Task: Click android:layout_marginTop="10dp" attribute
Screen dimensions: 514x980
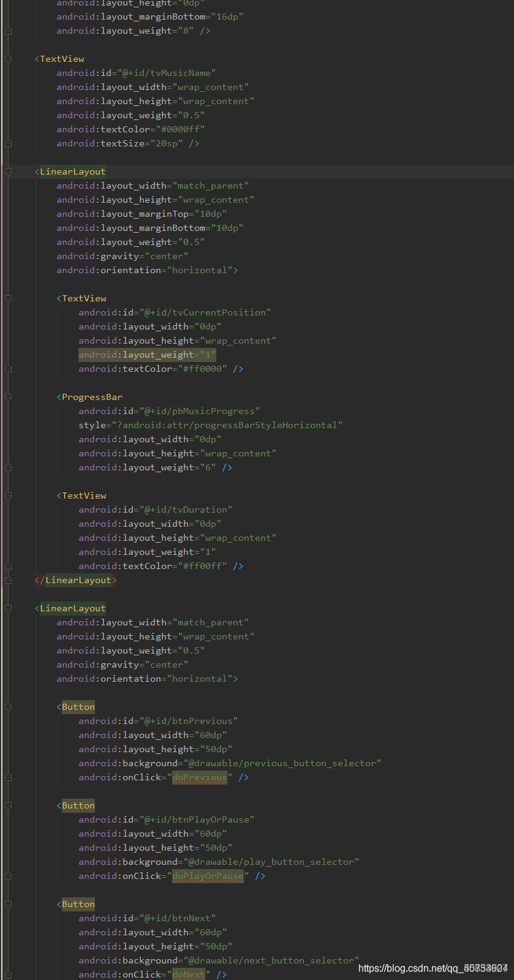Action: (142, 214)
